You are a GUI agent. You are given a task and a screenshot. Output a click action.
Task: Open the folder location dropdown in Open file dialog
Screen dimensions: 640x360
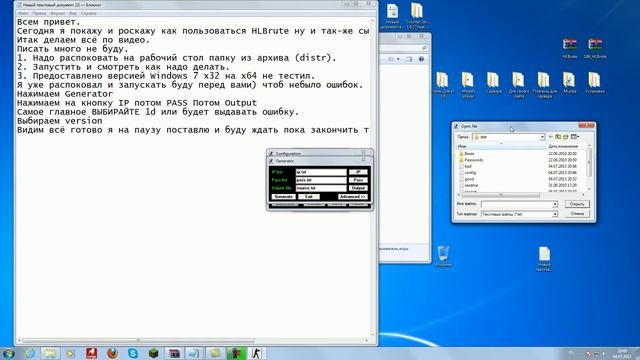pyautogui.click(x=542, y=137)
